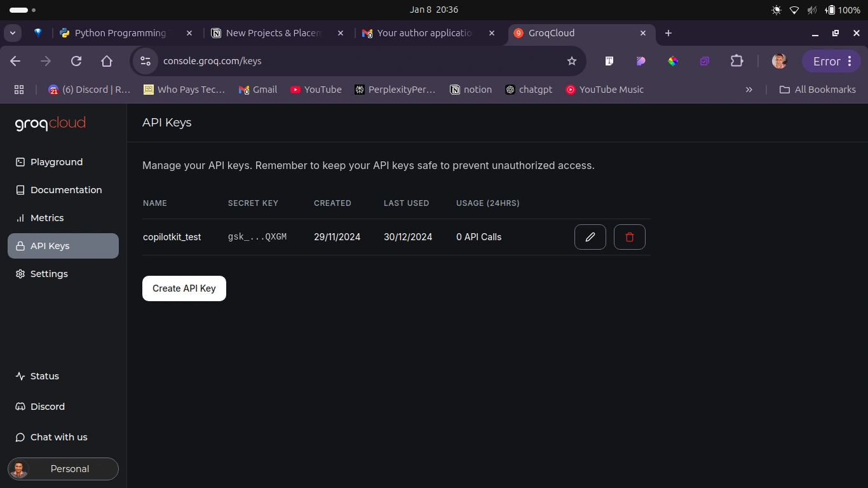Open system volume indicator in top bar
This screenshot has height=488, width=868.
(x=811, y=10)
